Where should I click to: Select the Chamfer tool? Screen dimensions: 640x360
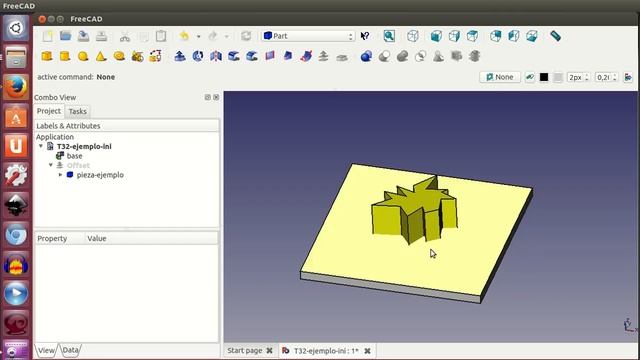pos(251,56)
